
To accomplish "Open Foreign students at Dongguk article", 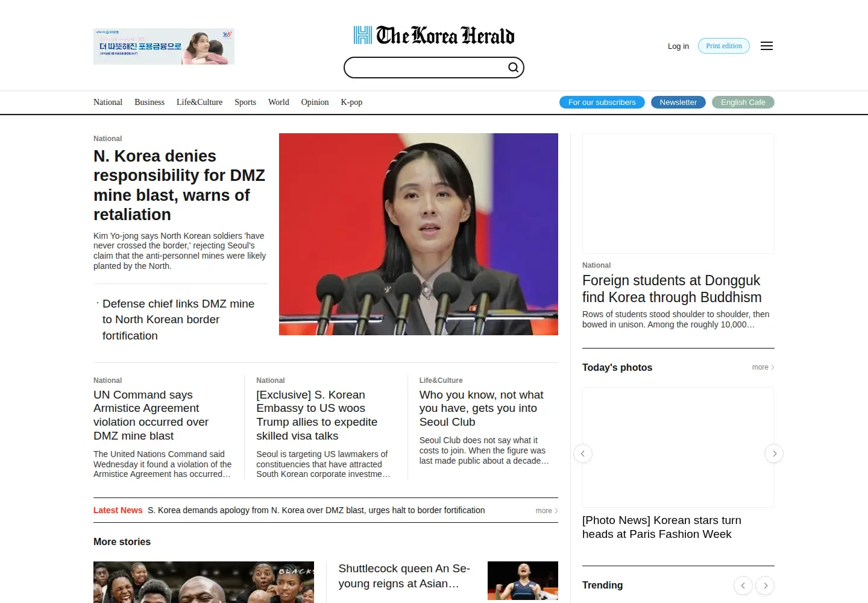I will pyautogui.click(x=672, y=289).
